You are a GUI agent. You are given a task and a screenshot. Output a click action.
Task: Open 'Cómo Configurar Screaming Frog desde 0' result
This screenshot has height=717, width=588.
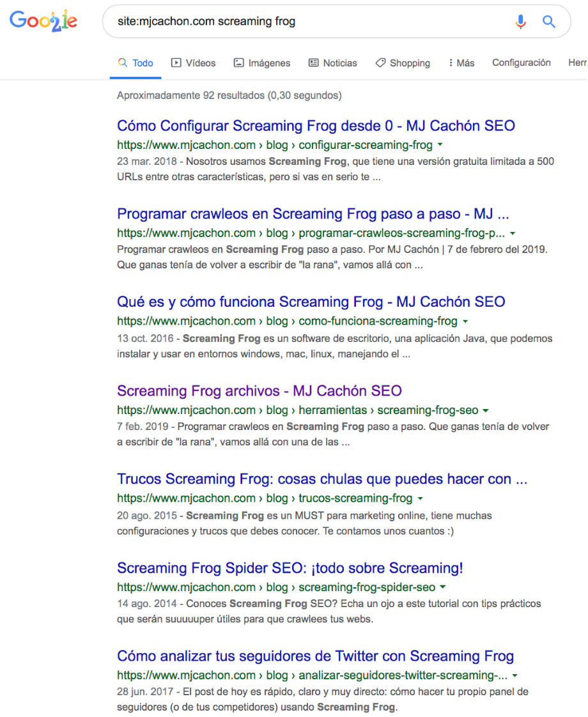(x=316, y=126)
